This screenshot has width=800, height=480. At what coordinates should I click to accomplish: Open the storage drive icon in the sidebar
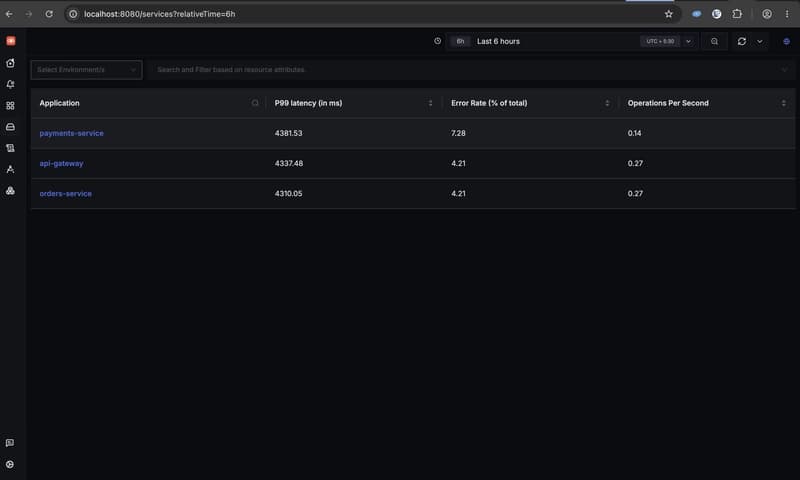10,127
